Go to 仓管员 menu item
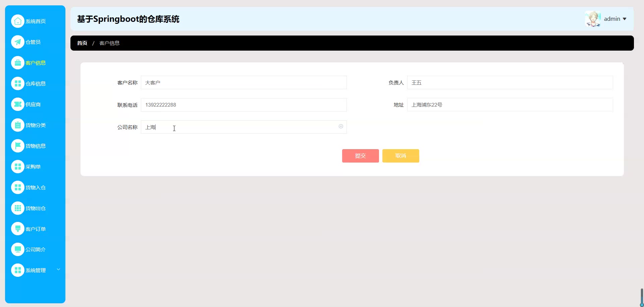 (33, 42)
